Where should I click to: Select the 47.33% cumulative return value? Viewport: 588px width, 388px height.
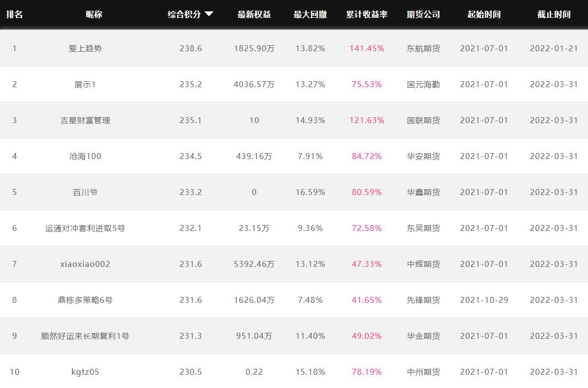point(367,264)
